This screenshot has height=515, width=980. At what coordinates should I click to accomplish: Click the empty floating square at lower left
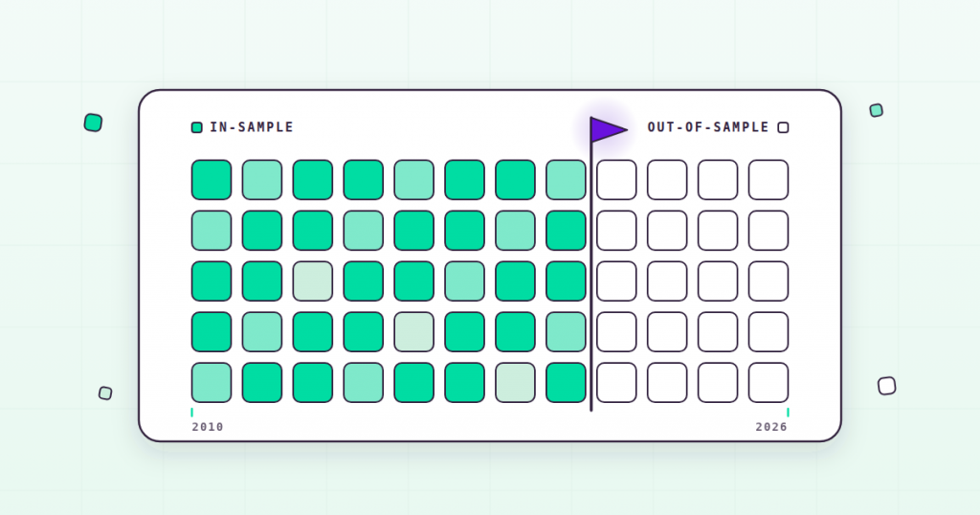(x=105, y=393)
